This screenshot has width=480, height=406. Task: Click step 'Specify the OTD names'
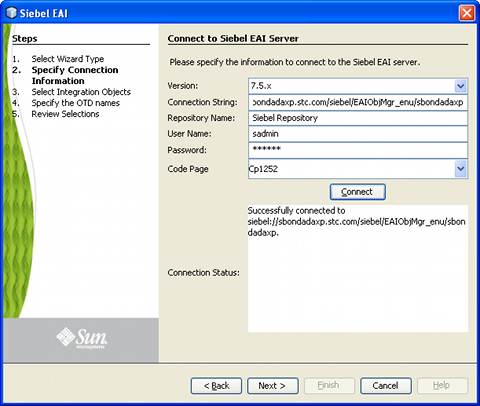tap(76, 103)
